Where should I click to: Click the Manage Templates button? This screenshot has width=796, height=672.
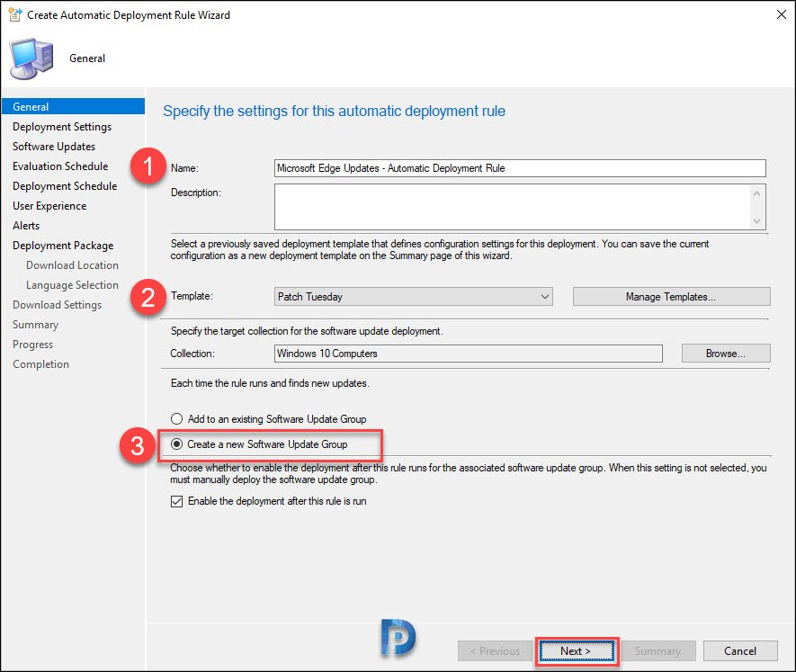671,297
